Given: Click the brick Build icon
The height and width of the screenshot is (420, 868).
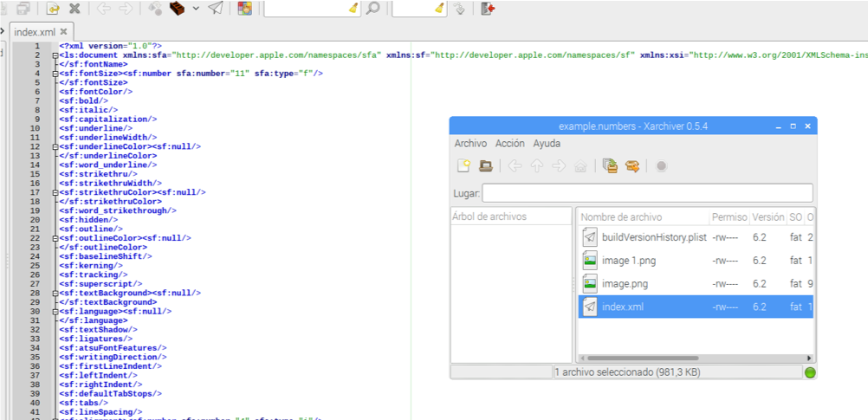Looking at the screenshot, I should click(177, 9).
